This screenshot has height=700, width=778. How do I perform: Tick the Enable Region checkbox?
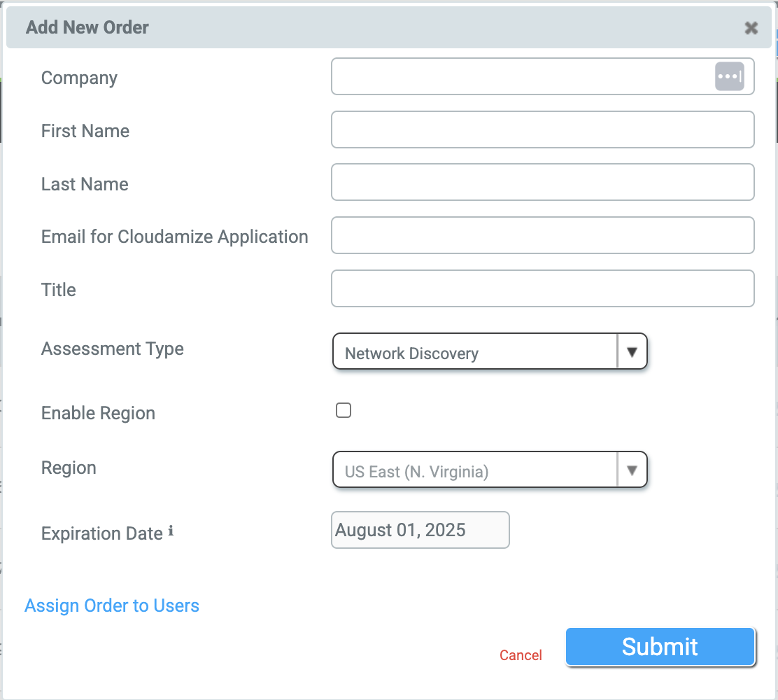(344, 411)
